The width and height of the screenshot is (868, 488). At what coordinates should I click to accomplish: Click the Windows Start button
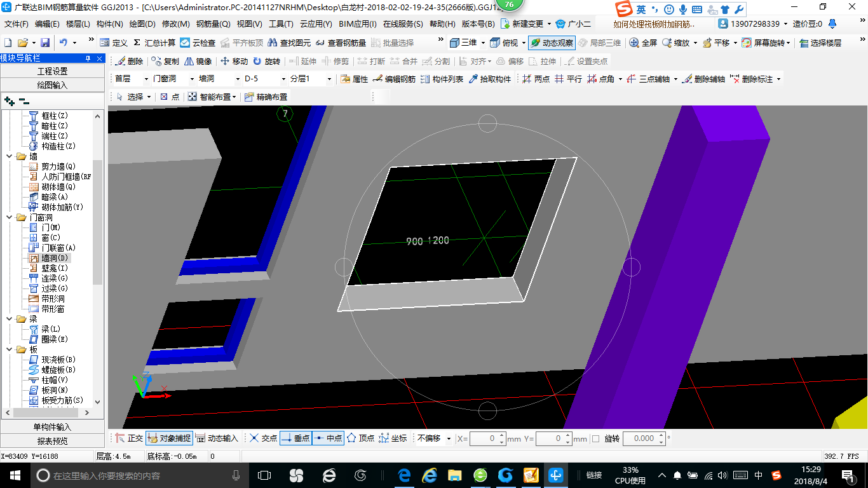click(15, 475)
